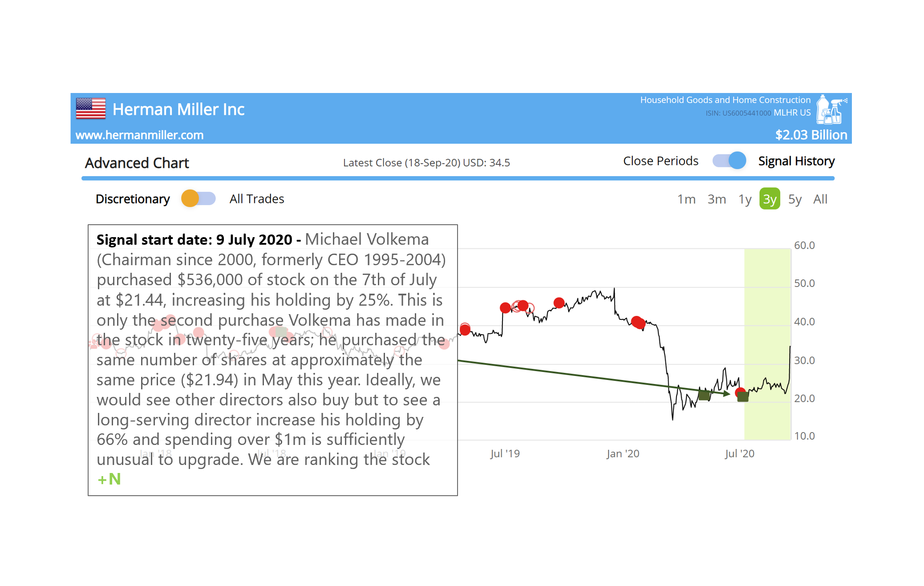This screenshot has width=924, height=586.
Task: Switch chart to 1y range
Action: coord(745,199)
